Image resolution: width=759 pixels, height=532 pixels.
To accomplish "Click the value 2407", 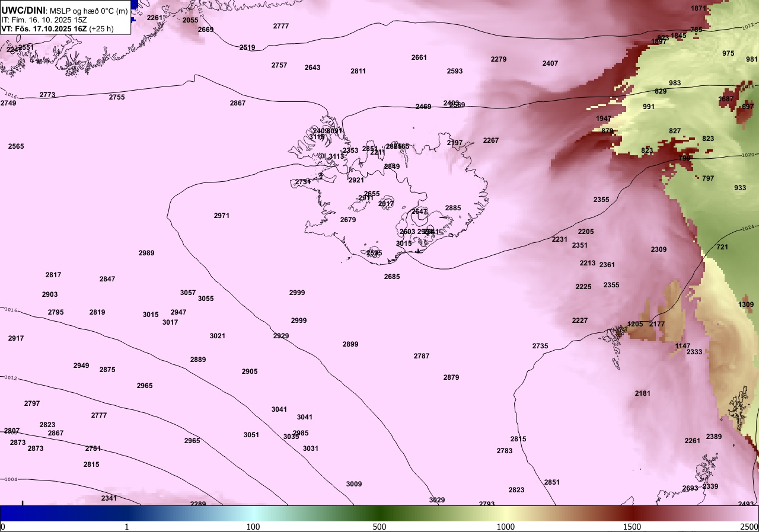I will click(x=550, y=63).
